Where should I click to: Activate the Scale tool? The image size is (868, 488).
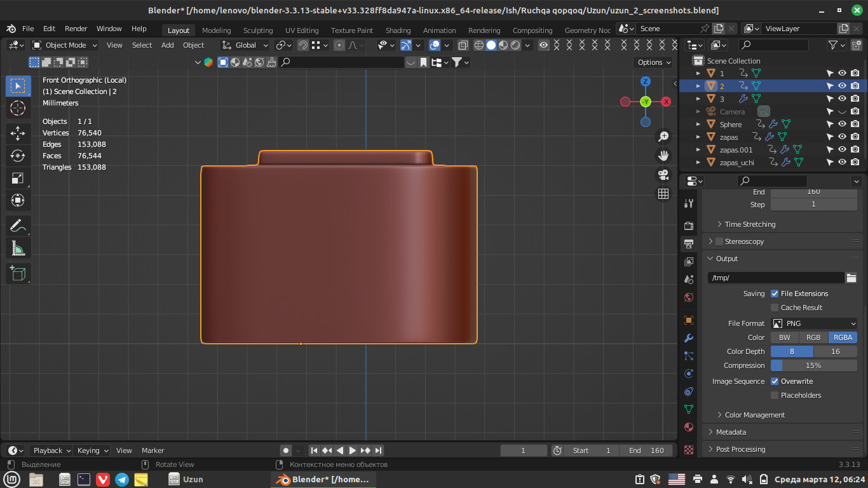(x=18, y=179)
